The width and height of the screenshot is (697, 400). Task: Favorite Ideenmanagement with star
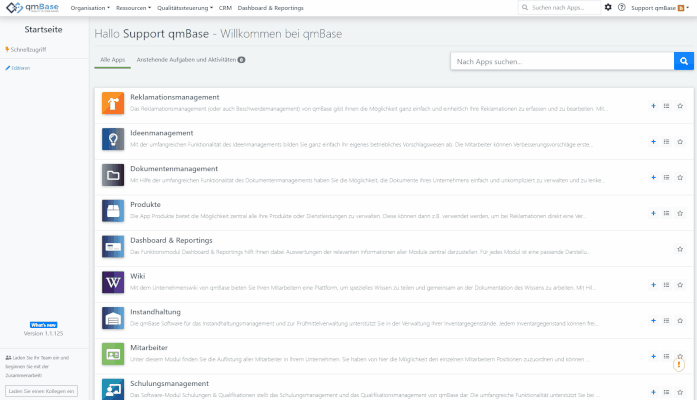[x=680, y=142]
